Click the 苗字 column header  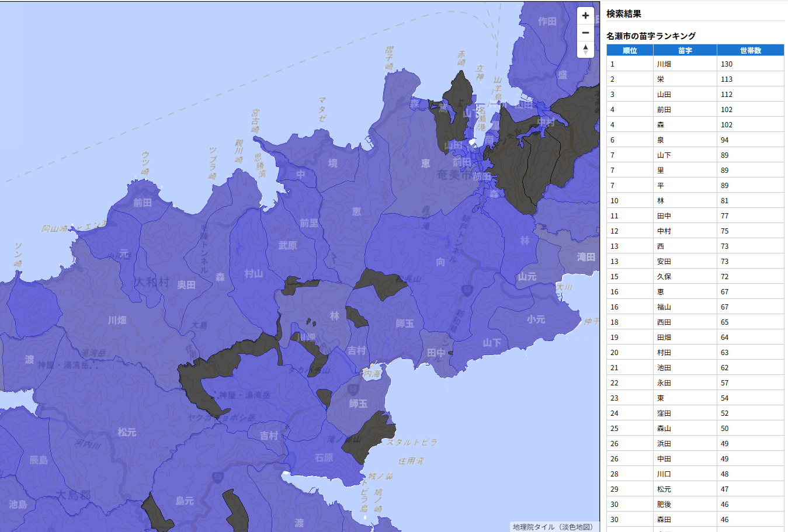pos(685,51)
